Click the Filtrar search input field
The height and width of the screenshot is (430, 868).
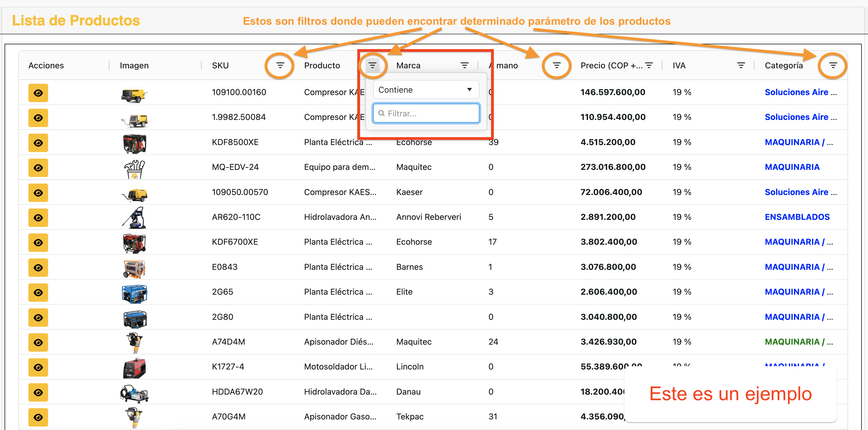tap(426, 113)
